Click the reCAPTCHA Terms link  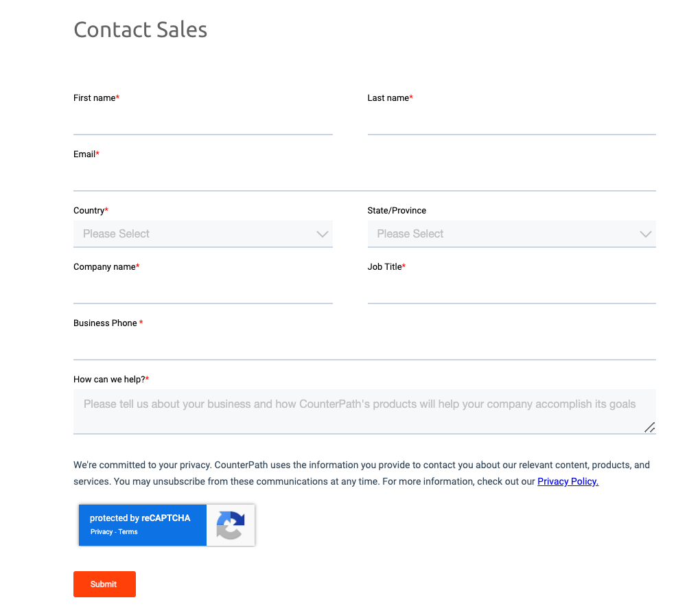pyautogui.click(x=128, y=532)
